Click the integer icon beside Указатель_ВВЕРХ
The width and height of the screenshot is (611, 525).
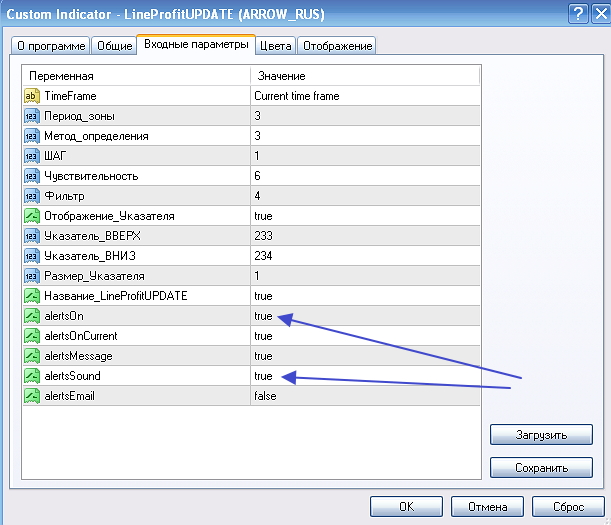32,236
